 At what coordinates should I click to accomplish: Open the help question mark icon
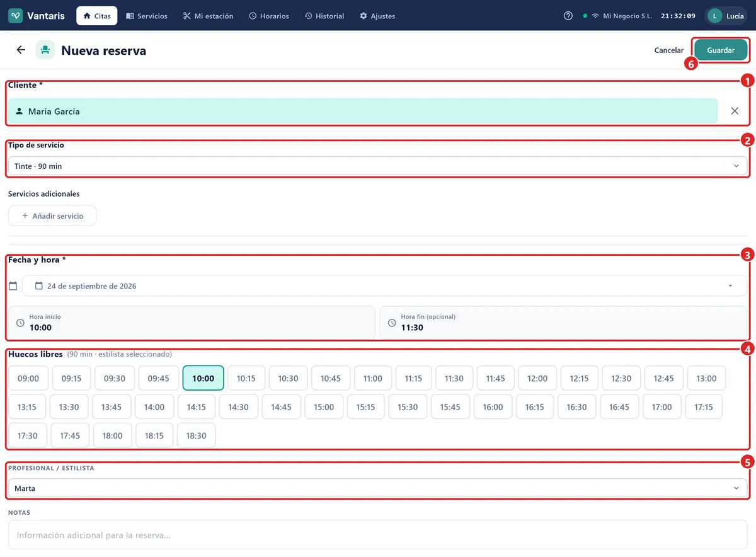[x=568, y=16]
